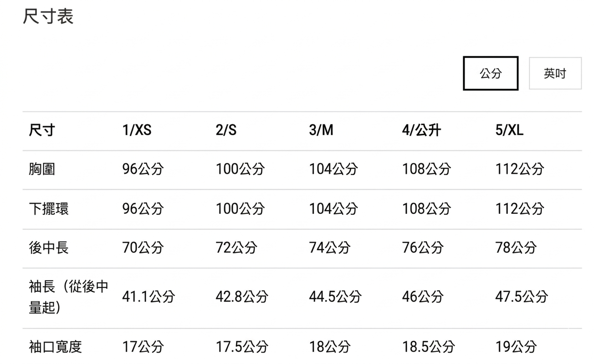Switch size unit to 公分
Screen dimensions: 594x364
[491, 73]
